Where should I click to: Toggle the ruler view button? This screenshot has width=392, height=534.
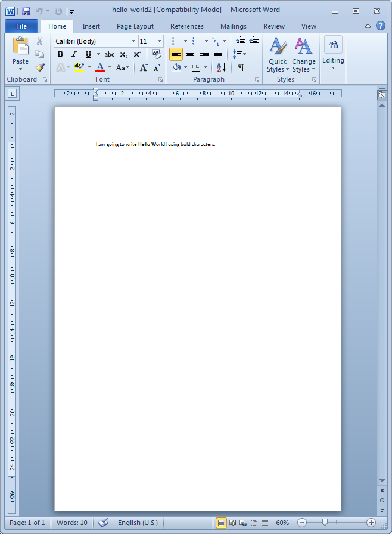tap(382, 95)
